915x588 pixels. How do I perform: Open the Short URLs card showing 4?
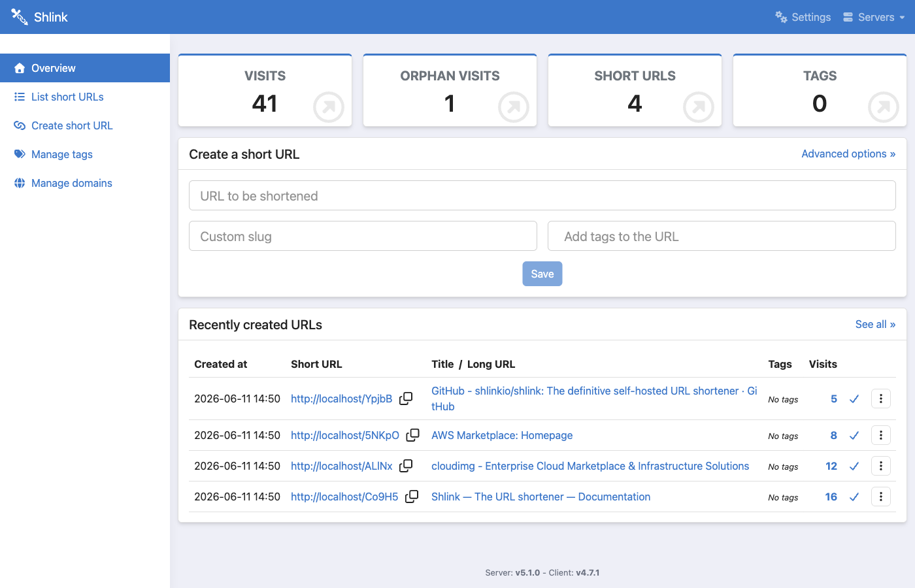coord(635,90)
